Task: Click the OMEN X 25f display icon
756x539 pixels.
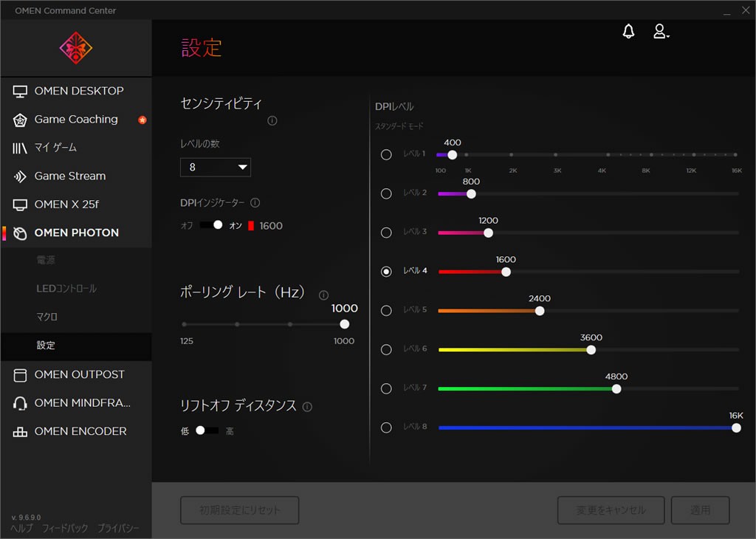Action: pos(20,205)
